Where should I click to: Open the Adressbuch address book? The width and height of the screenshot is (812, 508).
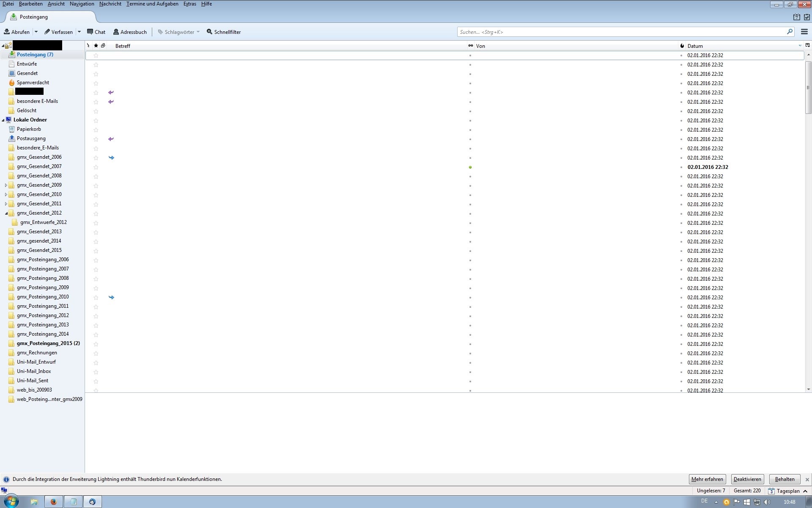[x=130, y=32]
